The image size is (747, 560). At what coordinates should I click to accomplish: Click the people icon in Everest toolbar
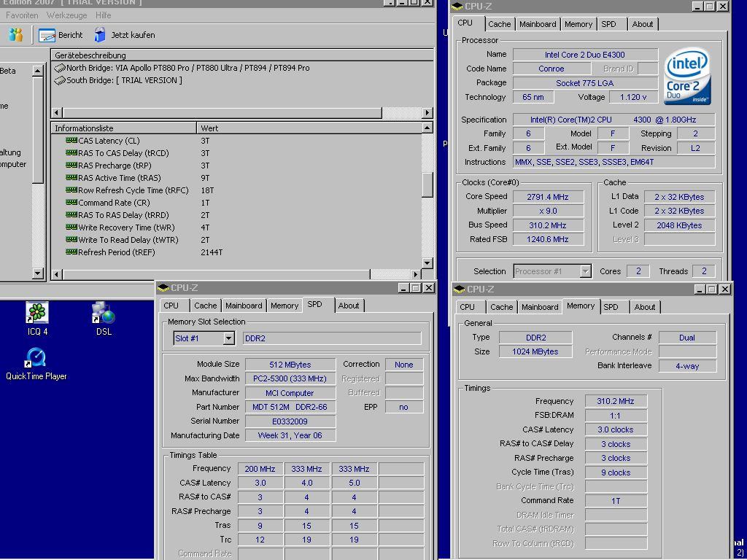tap(15, 34)
